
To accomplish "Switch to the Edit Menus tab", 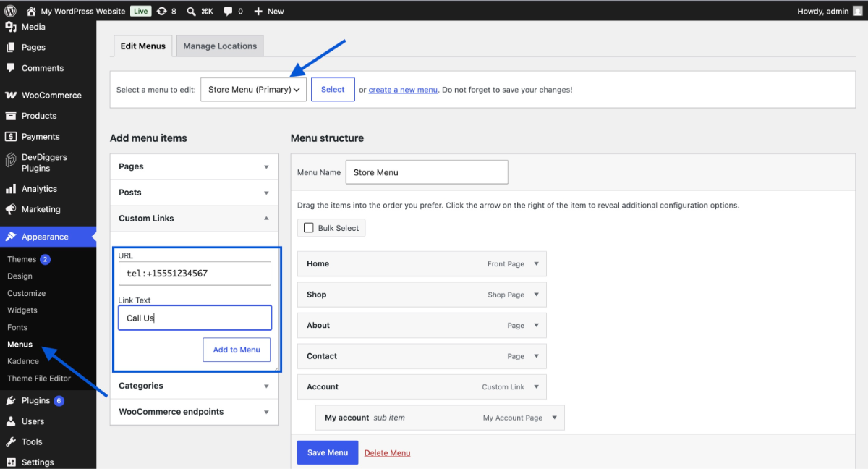I will [x=143, y=46].
